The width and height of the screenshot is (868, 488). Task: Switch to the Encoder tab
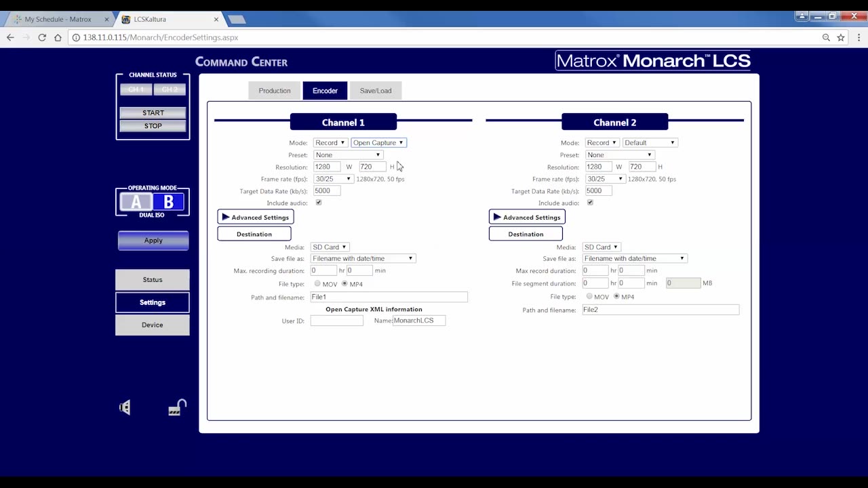(x=325, y=91)
